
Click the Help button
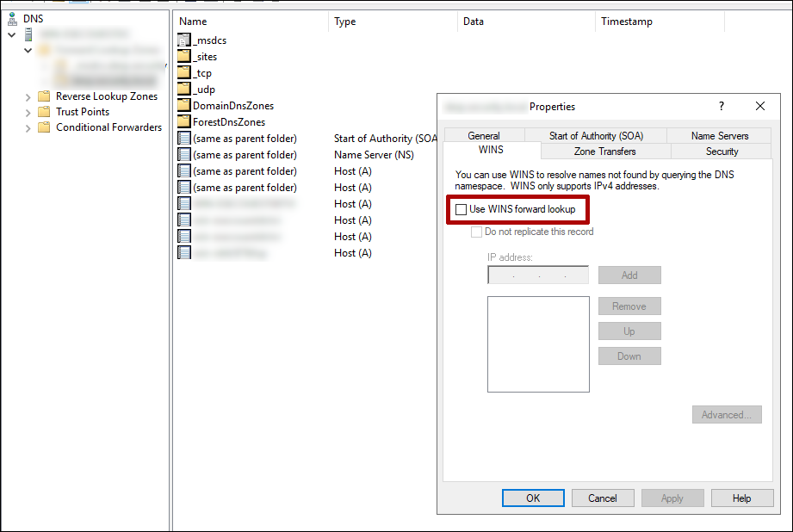(x=742, y=498)
